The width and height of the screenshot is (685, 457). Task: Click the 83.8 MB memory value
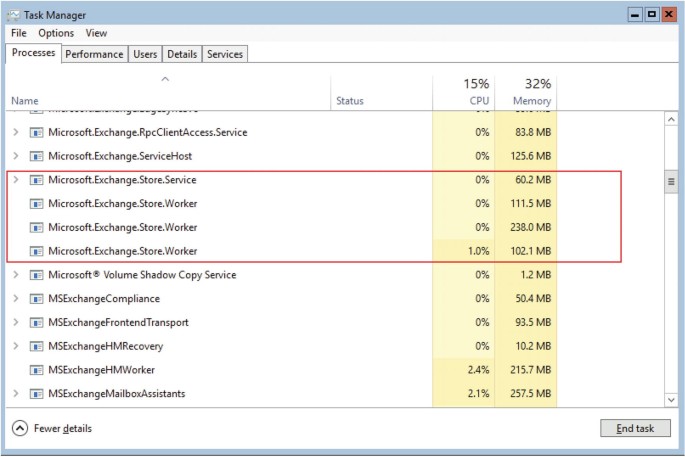(533, 132)
